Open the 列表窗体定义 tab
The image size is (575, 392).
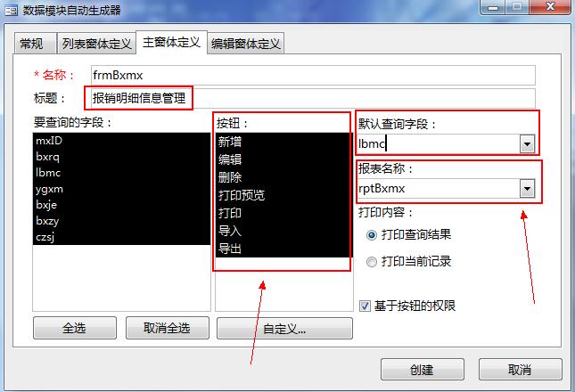point(96,44)
